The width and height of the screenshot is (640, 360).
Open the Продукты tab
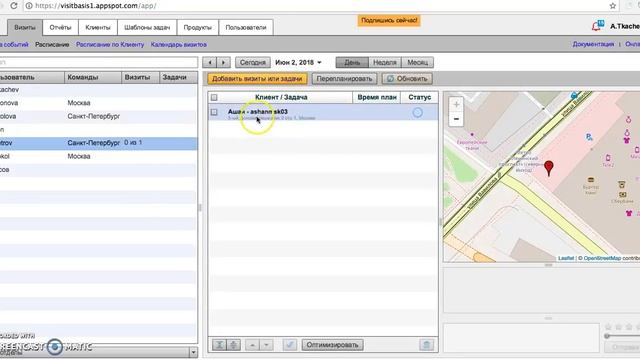point(198,27)
